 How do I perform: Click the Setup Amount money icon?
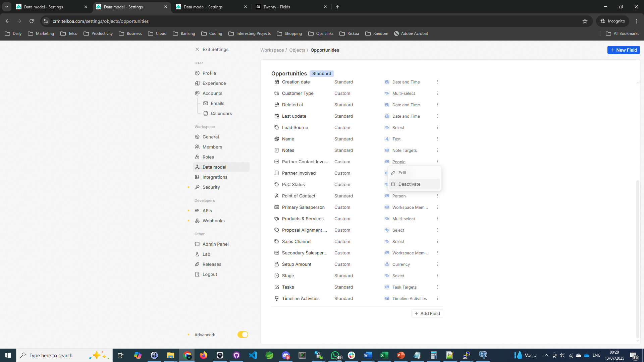point(277,264)
